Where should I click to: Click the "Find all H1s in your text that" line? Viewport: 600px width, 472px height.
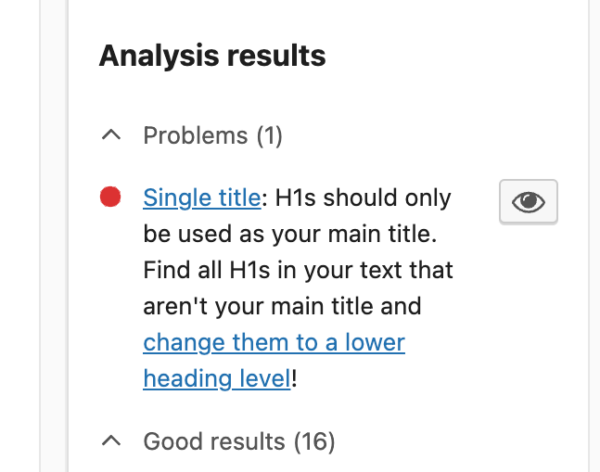(x=298, y=270)
